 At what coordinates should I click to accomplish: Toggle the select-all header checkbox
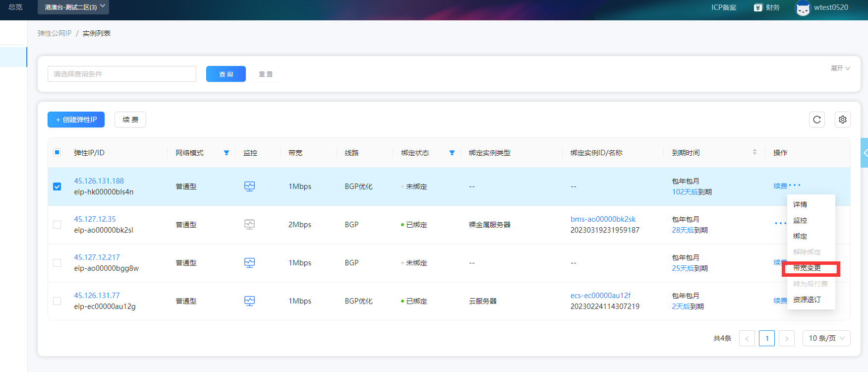57,152
